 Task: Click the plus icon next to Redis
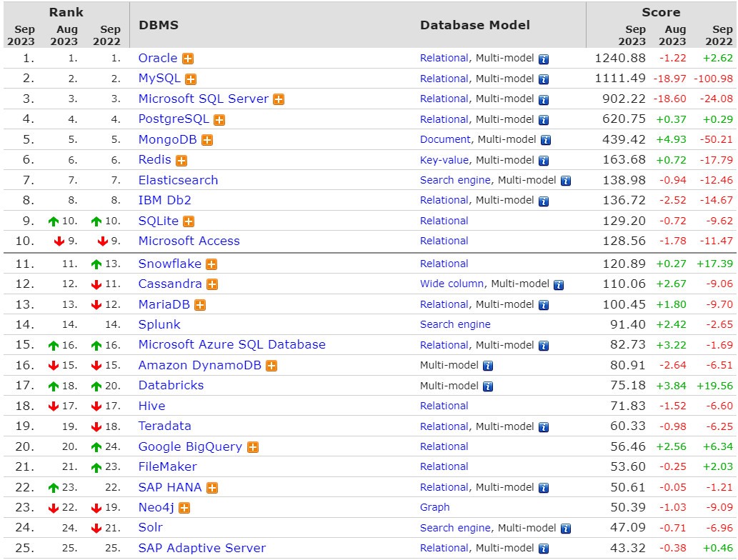(181, 161)
